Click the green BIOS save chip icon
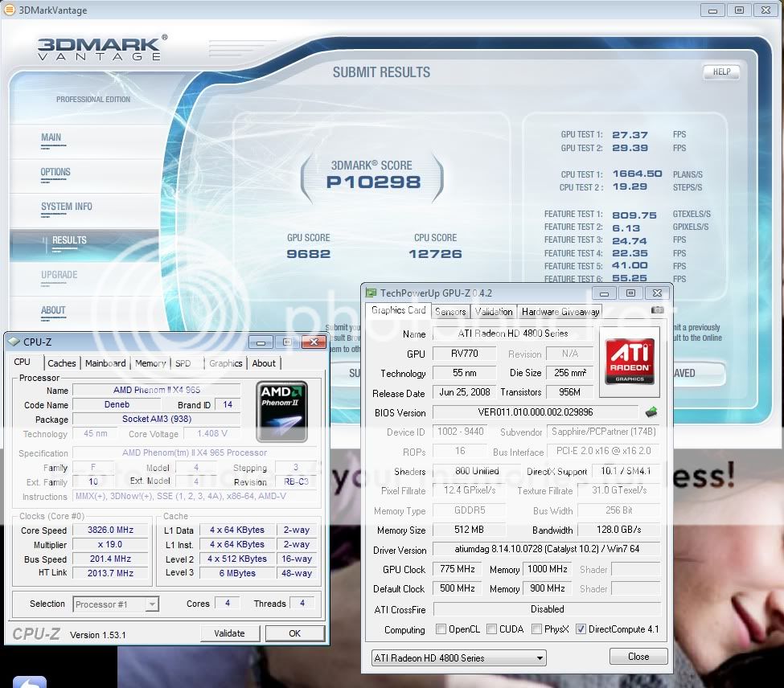The height and width of the screenshot is (688, 784). pyautogui.click(x=651, y=412)
